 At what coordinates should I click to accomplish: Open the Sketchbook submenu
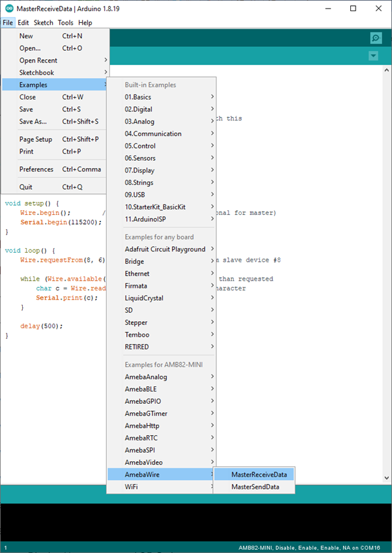coord(36,73)
